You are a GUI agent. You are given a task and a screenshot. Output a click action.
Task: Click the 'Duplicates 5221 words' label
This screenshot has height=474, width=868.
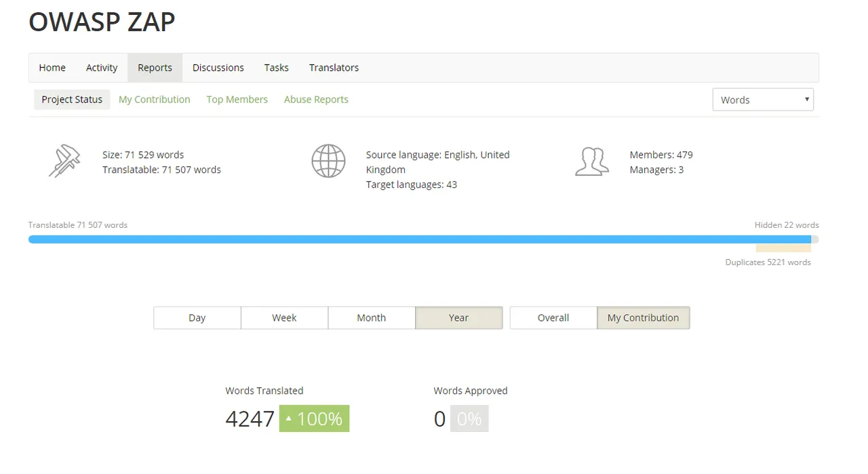[768, 262]
